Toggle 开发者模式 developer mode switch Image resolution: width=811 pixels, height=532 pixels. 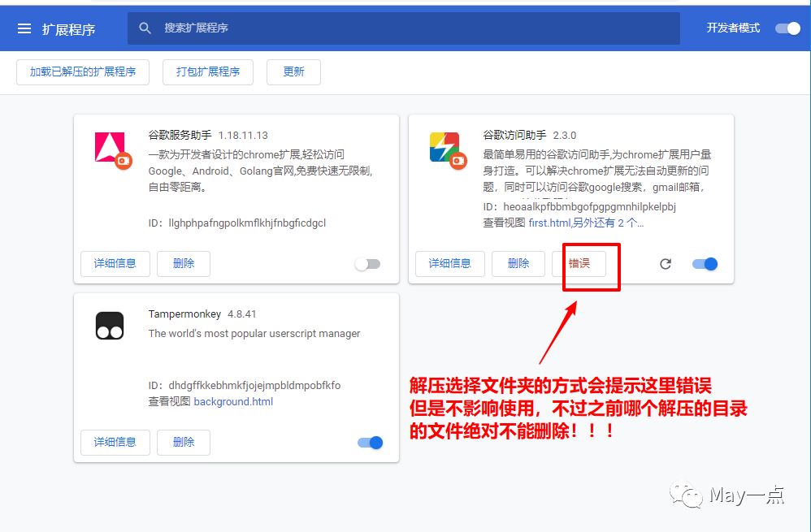coord(787,28)
